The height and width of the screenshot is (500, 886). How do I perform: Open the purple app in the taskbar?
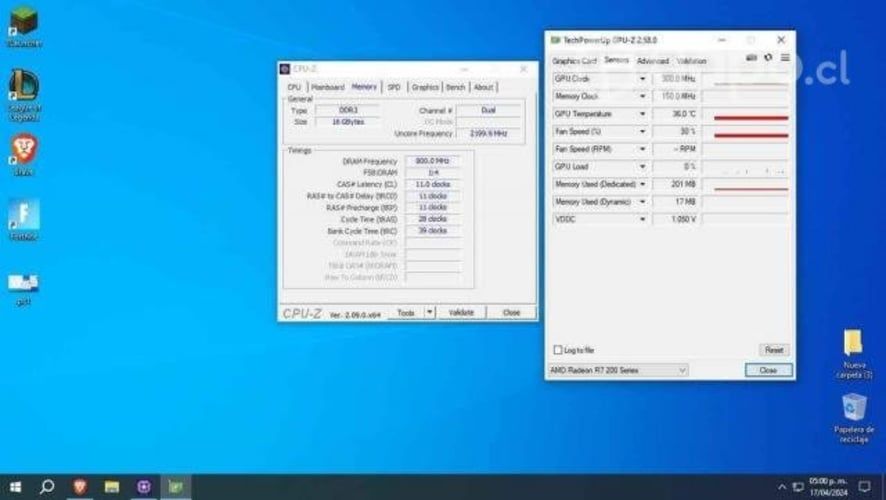click(144, 486)
